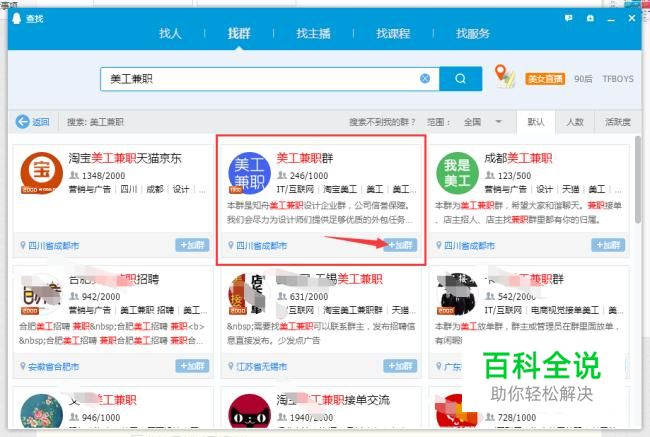Click the TFBOYS suggested keyword
Image resolution: width=650 pixels, height=437 pixels.
[x=618, y=79]
